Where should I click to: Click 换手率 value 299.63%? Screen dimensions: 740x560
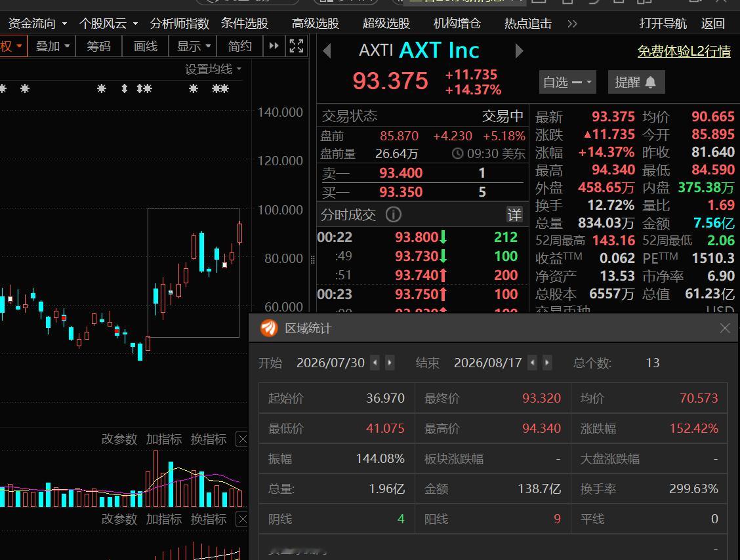(x=693, y=489)
